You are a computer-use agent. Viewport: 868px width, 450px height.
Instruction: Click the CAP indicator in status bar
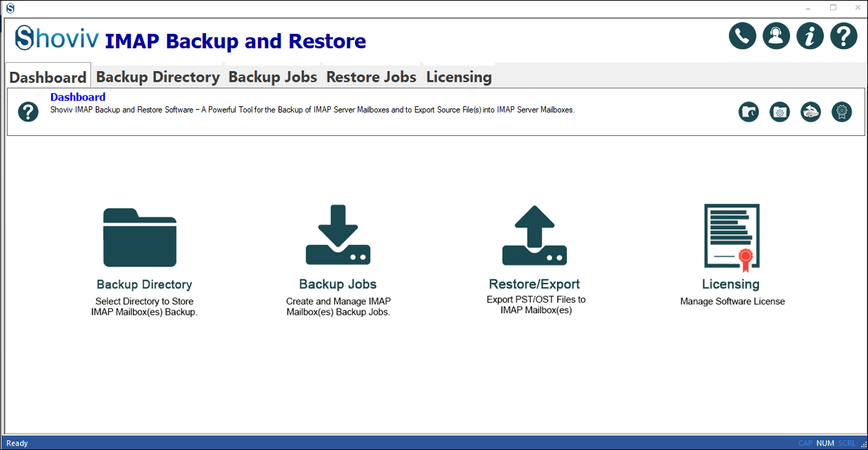click(805, 443)
